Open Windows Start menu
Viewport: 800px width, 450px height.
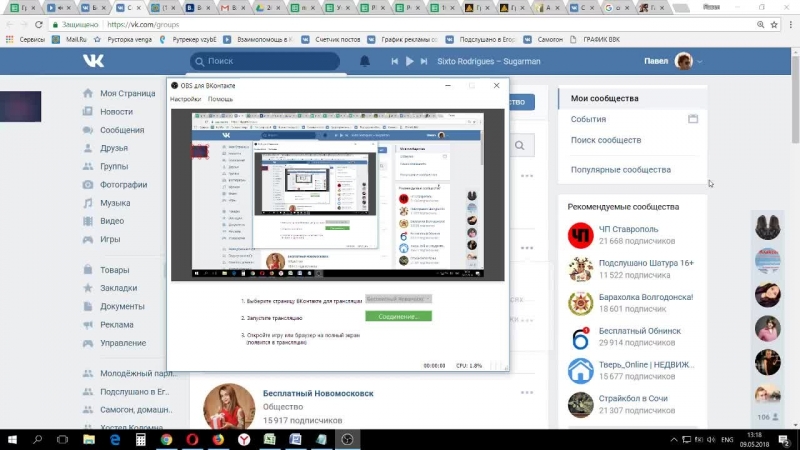tap(12, 439)
